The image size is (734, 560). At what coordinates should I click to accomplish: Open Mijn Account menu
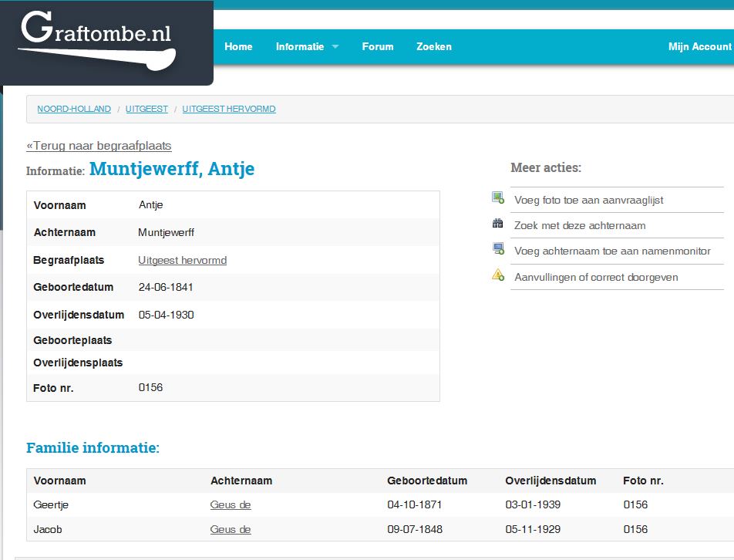[699, 47]
